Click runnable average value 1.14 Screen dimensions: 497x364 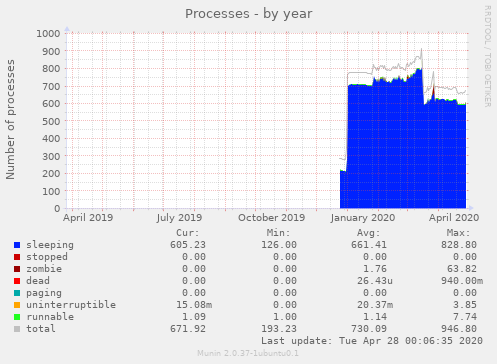(x=375, y=317)
